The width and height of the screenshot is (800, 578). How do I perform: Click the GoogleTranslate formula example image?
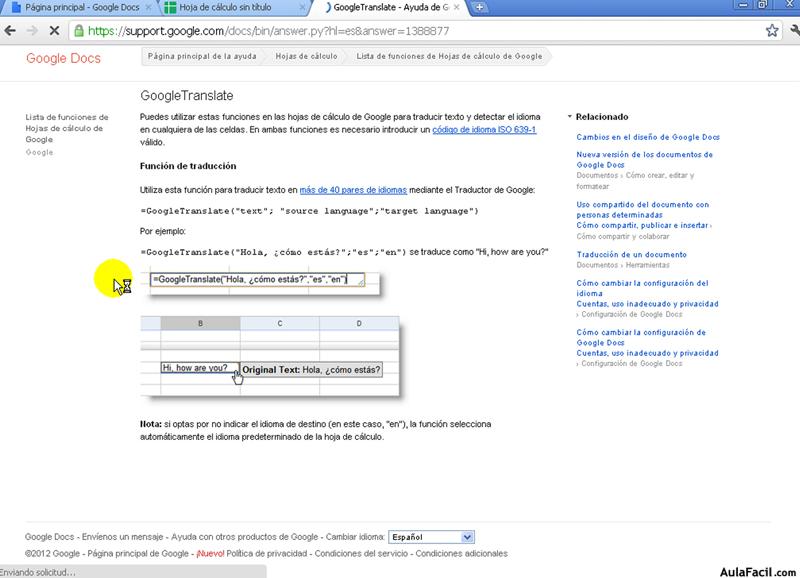coord(260,280)
